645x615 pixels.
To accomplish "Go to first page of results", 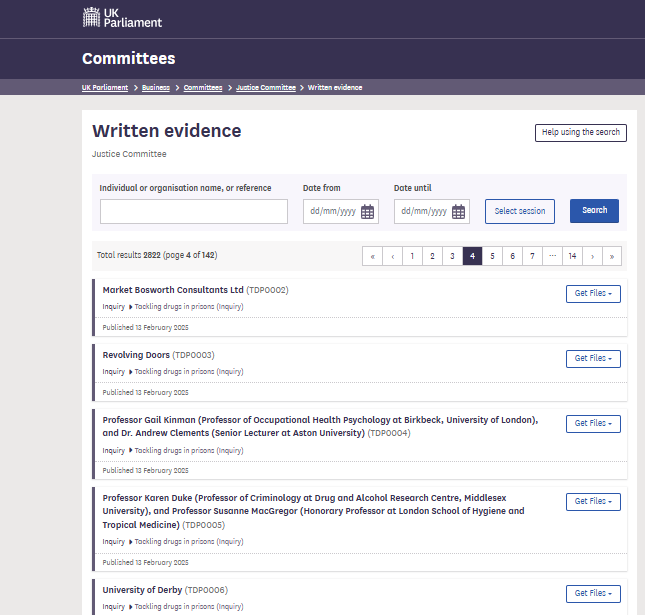I will pos(372,256).
